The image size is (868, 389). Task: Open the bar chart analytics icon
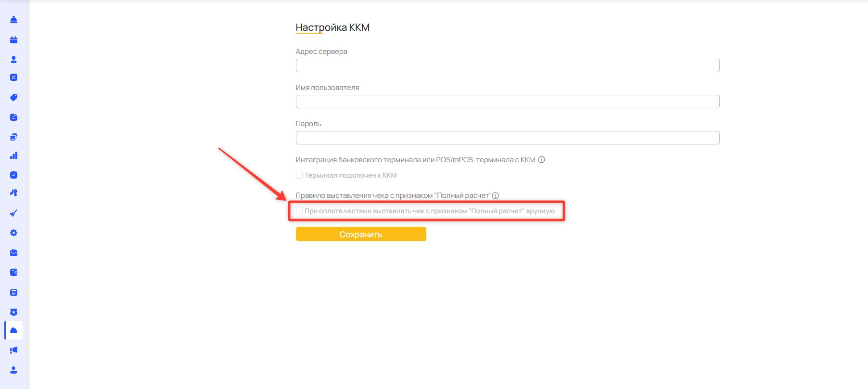click(13, 156)
